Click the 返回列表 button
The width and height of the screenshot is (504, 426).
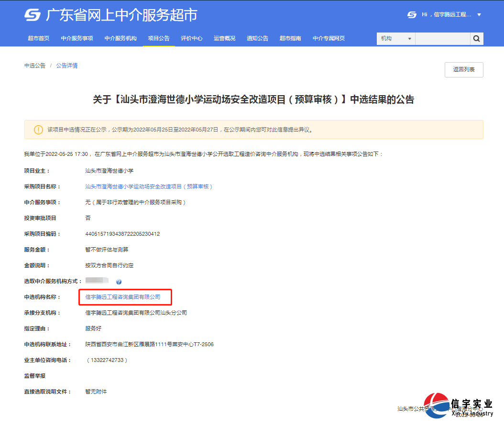[463, 69]
